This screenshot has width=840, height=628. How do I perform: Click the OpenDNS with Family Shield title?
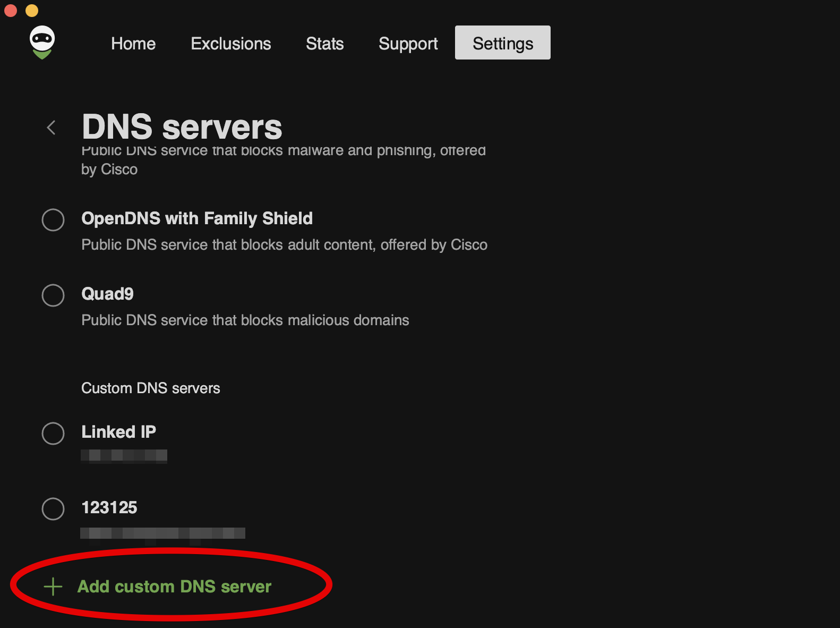(197, 218)
